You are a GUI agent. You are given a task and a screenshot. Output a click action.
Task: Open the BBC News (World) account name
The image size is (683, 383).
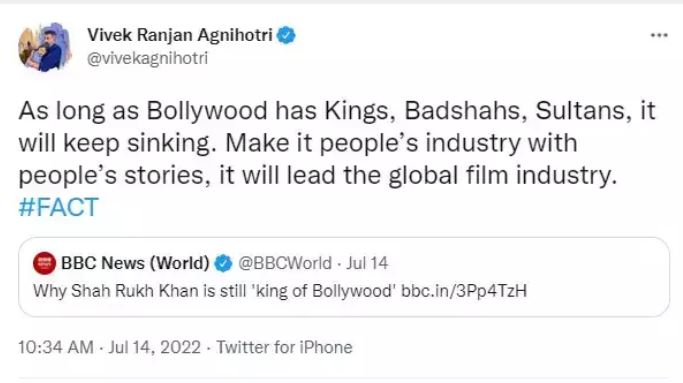click(x=135, y=263)
